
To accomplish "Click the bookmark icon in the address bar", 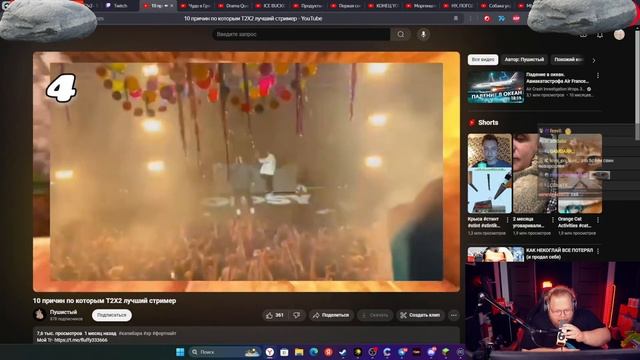I will tap(456, 18).
